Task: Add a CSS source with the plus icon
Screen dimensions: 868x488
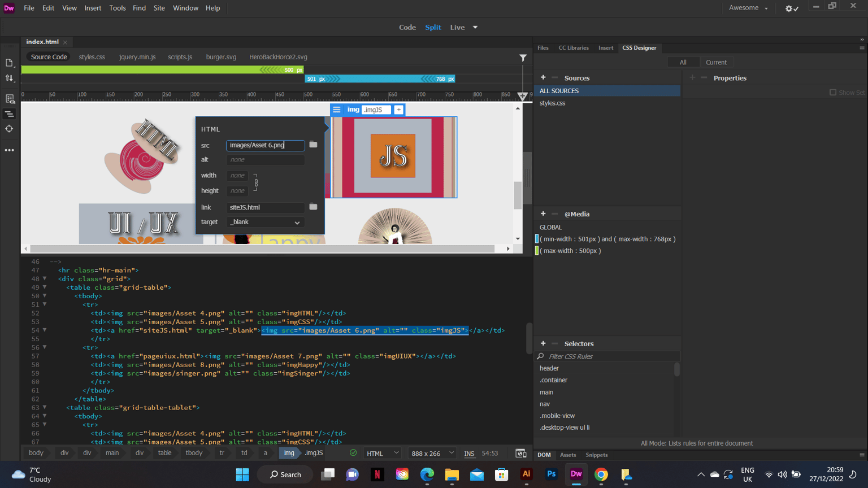Action: (x=543, y=77)
